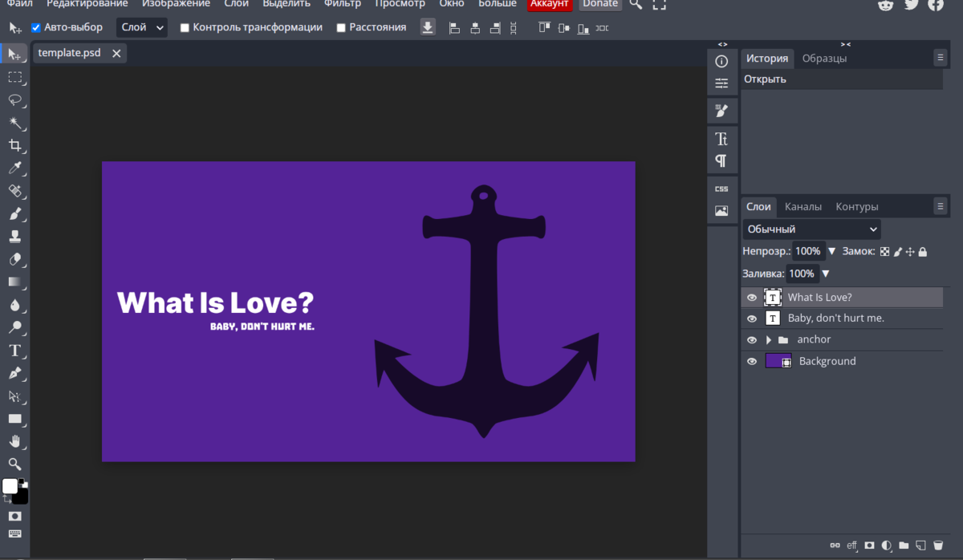Open the Слои panel options menu
The height and width of the screenshot is (560, 963).
pos(941,207)
